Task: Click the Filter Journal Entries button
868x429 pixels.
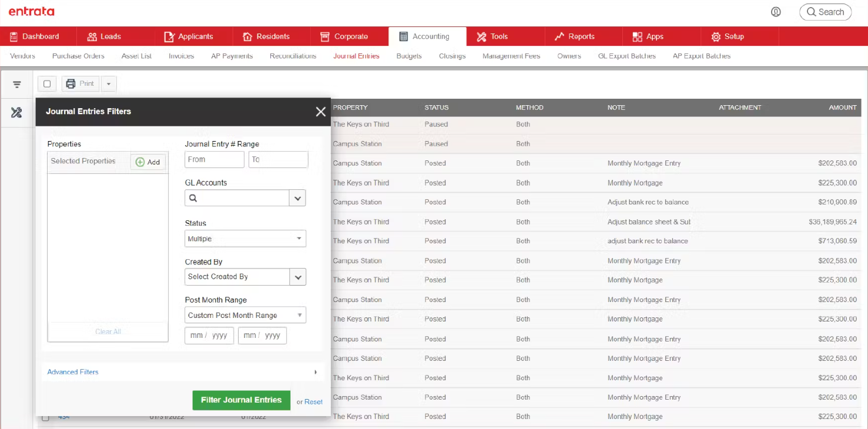Action: coord(241,400)
